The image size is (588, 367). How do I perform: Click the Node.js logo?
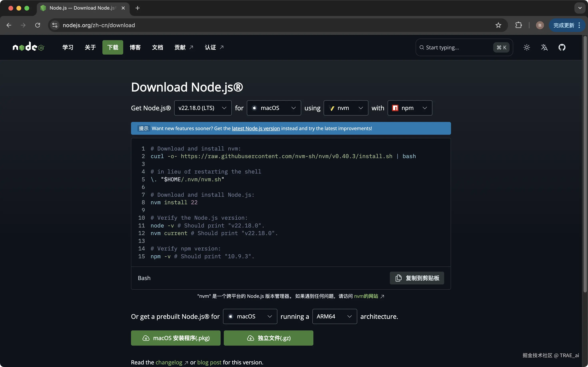(29, 47)
